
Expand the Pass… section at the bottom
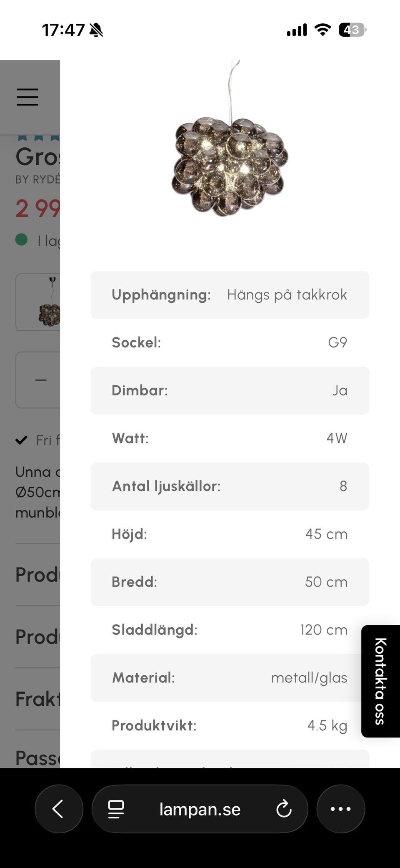[x=37, y=757]
